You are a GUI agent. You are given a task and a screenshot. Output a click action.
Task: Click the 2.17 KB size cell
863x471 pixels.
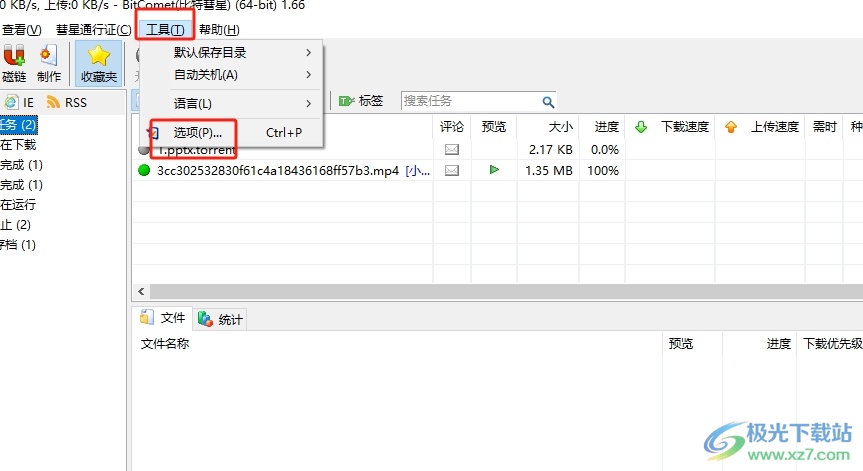coord(550,150)
